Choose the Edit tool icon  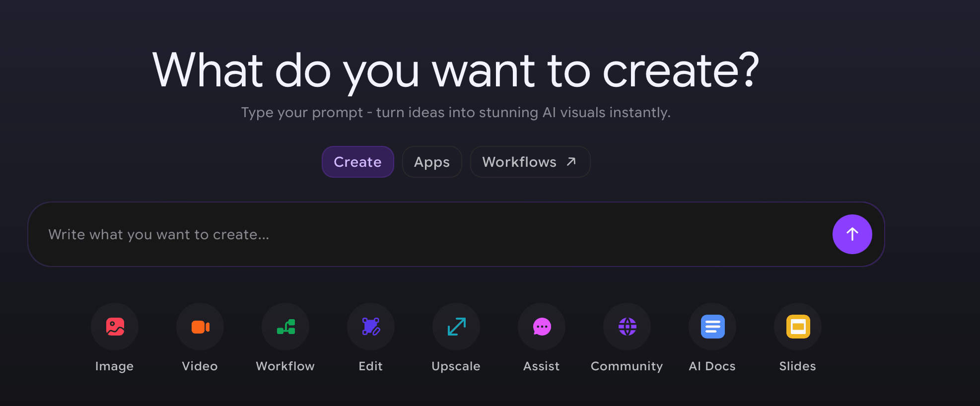point(371,327)
